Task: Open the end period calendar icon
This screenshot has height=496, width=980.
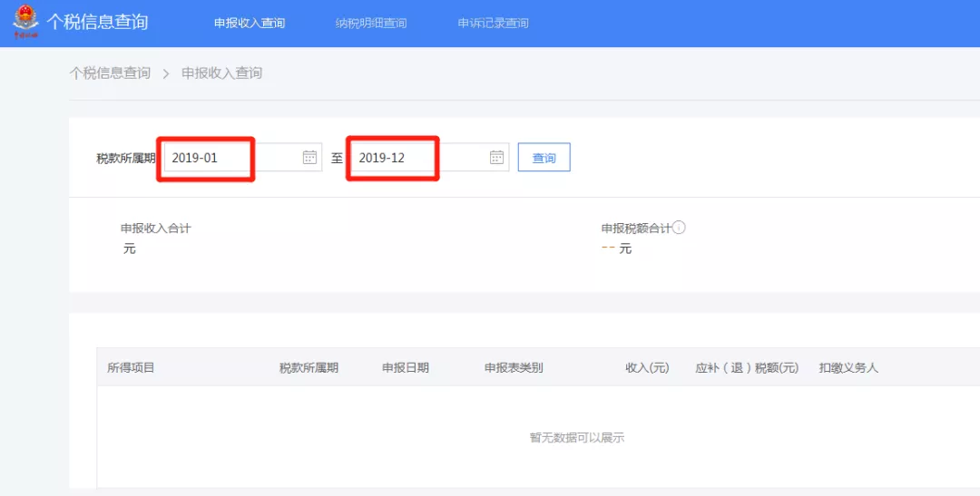Action: [x=496, y=158]
